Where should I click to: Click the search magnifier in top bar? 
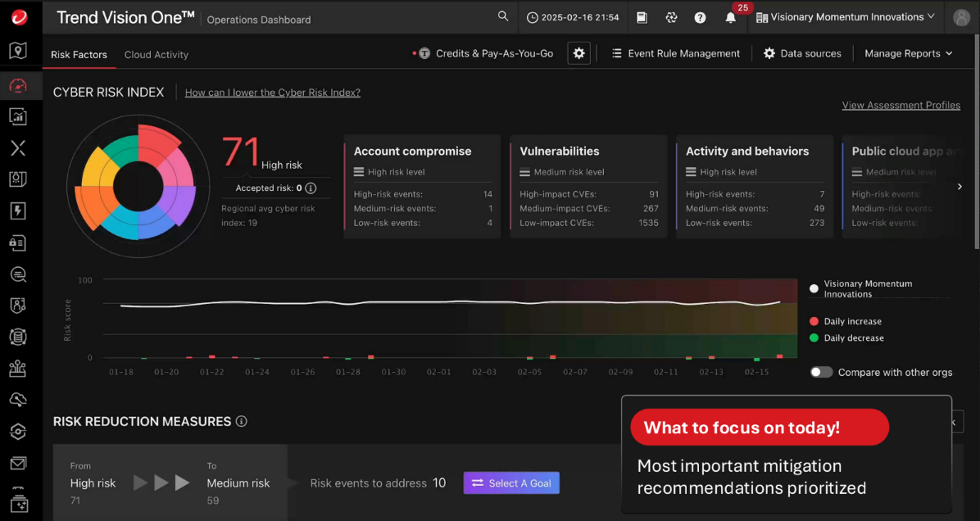click(503, 17)
